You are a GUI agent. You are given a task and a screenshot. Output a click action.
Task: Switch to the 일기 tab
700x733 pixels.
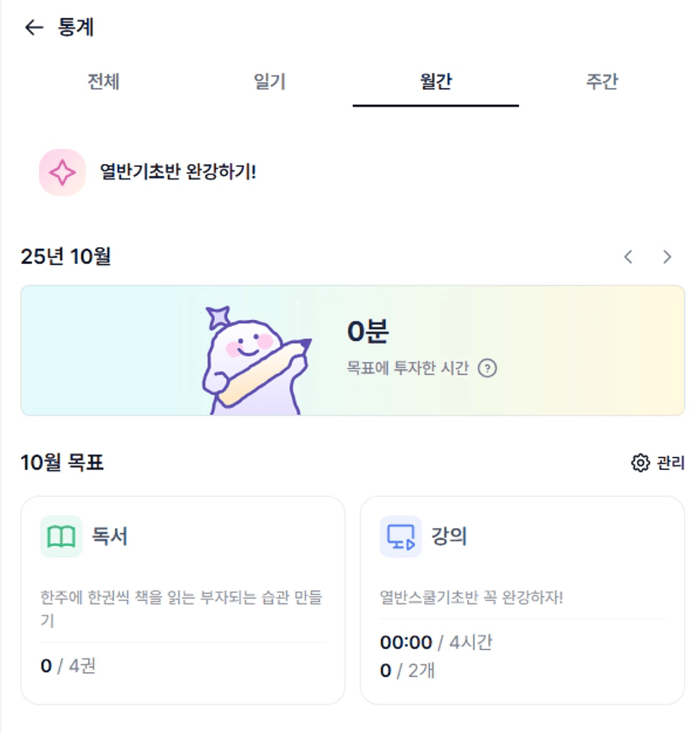click(269, 82)
